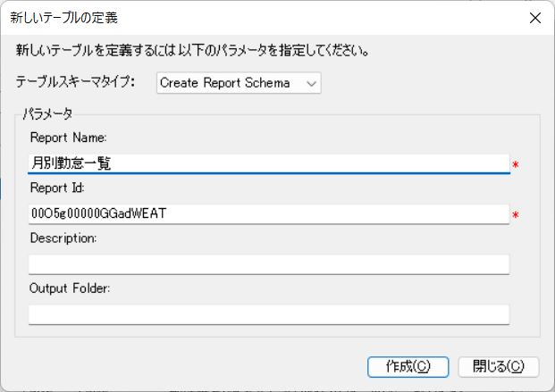Open the Create Report Schema dropdown

click(238, 83)
